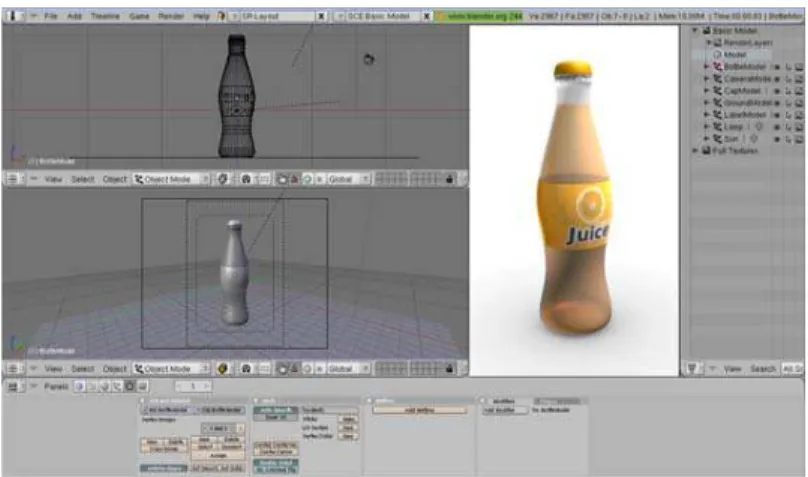Toggle BottleModel visibility dot in outliner

[x=778, y=67]
